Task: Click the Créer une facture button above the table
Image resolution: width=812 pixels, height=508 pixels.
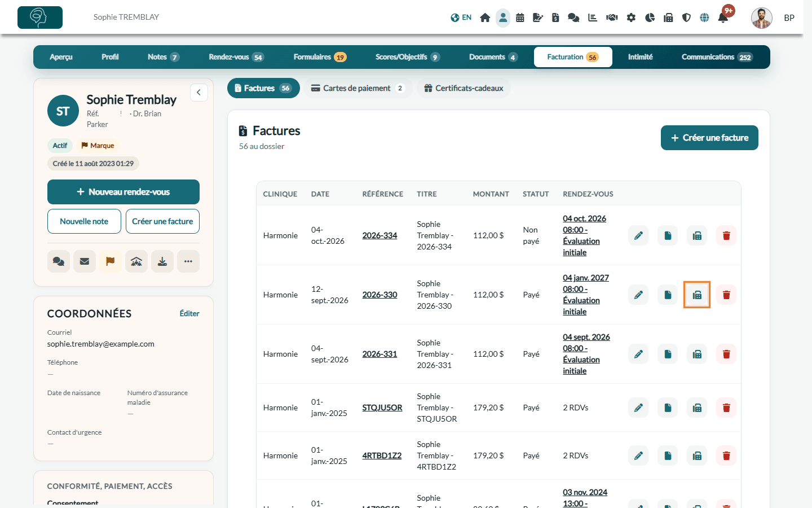Action: point(709,138)
